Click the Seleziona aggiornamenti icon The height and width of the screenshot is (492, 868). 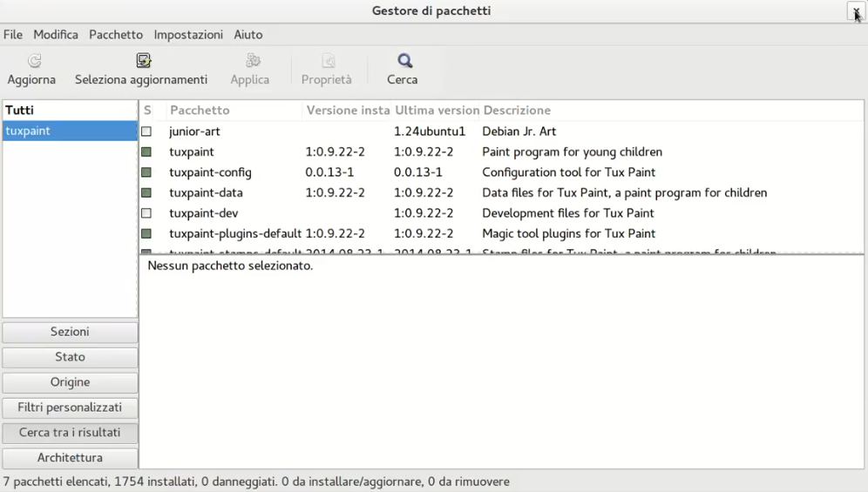pyautogui.click(x=143, y=61)
